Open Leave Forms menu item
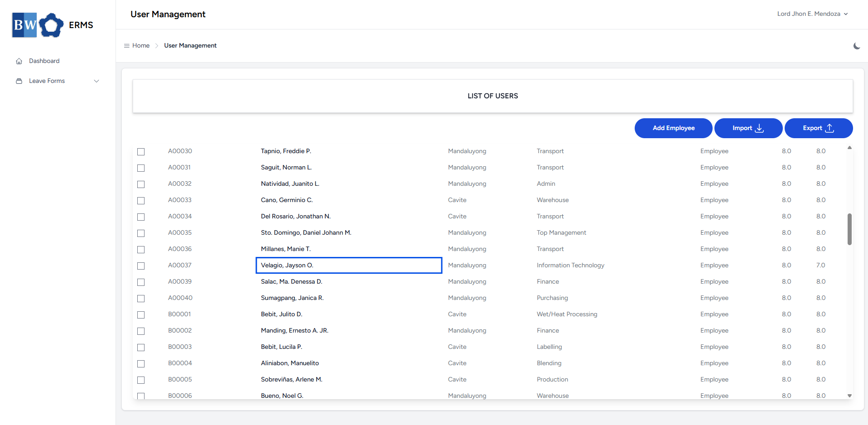 point(47,81)
